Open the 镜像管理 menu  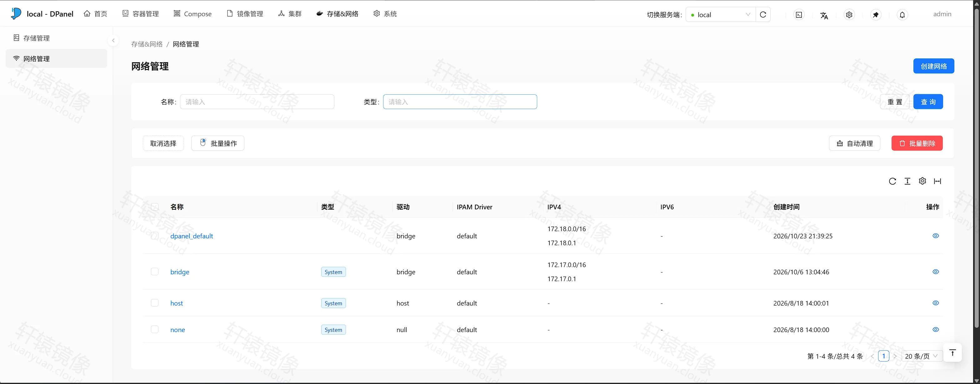[x=245, y=14]
